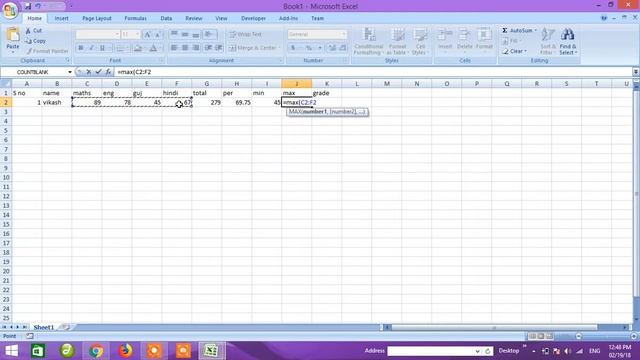The height and width of the screenshot is (360, 640).
Task: Open Insert Function (fx) dialog
Action: 108,72
